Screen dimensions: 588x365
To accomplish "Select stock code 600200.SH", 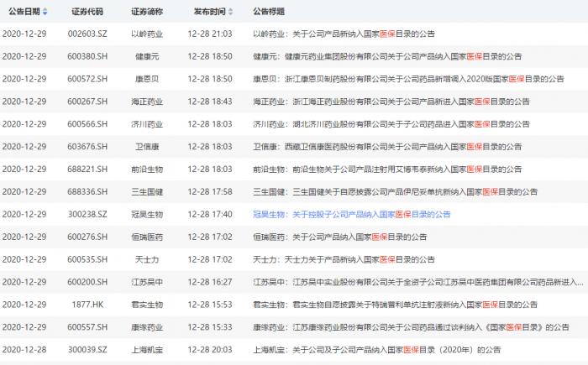I will click(87, 282).
